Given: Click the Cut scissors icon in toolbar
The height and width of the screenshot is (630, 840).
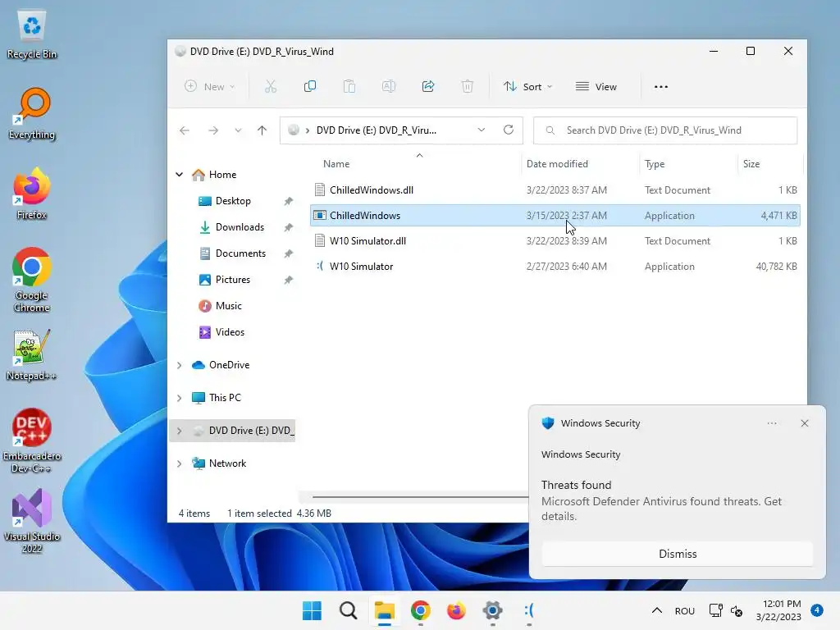Looking at the screenshot, I should tap(271, 86).
